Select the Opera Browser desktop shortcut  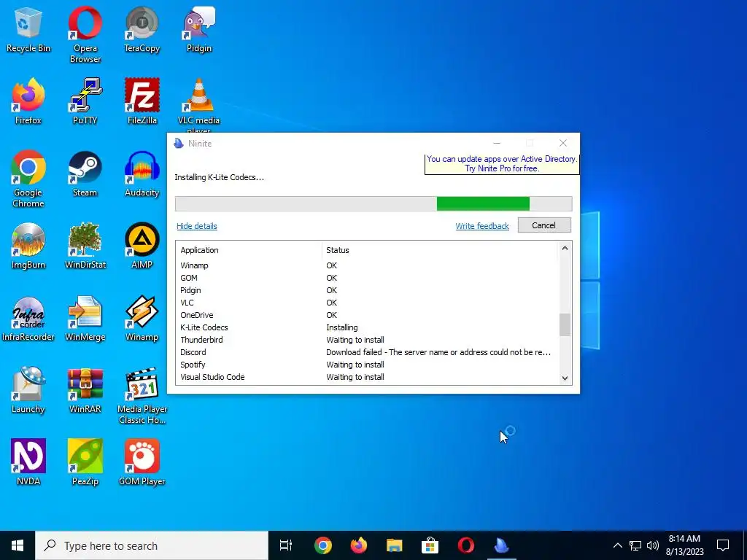(85, 35)
